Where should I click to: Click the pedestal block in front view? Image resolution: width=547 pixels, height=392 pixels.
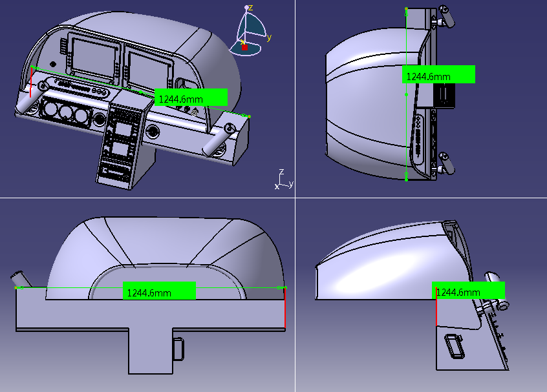coord(151,351)
